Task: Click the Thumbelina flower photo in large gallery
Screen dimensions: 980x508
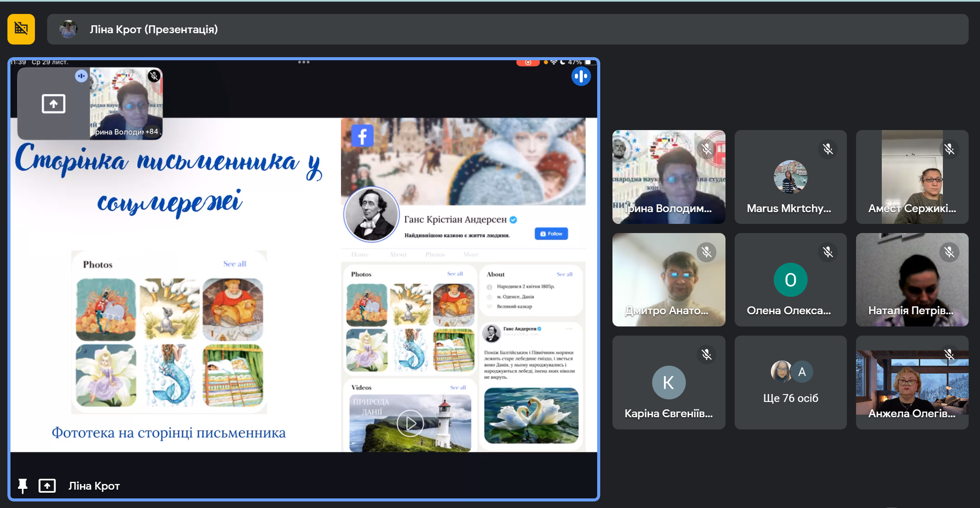Action: pyautogui.click(x=106, y=375)
